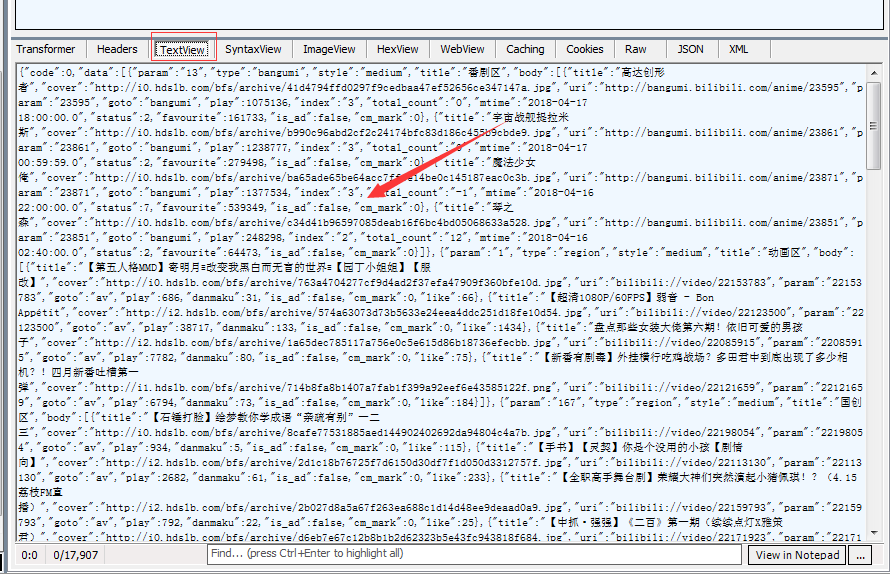Open the ImageView tab
890x575 pixels.
329,49
